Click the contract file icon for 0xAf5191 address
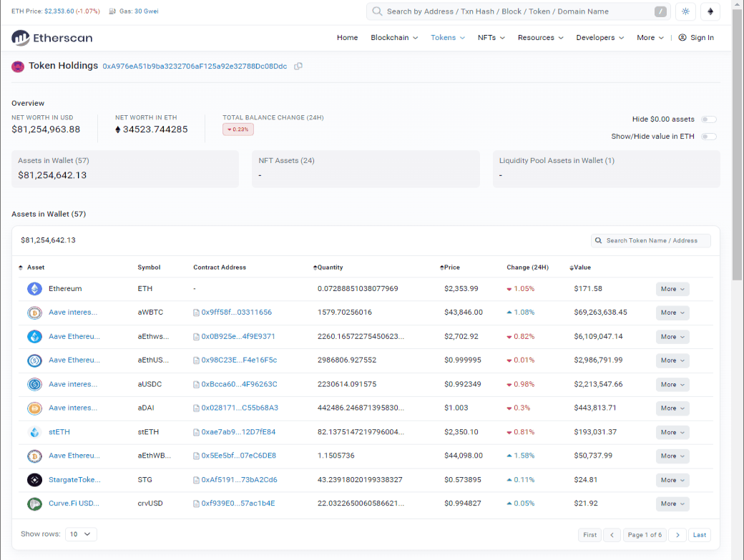The height and width of the screenshot is (560, 744). pos(196,480)
